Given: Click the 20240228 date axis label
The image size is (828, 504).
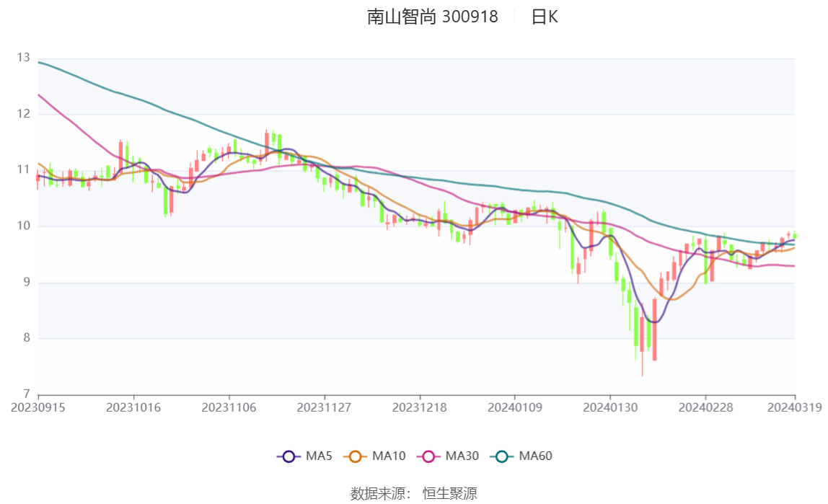Looking at the screenshot, I should (705, 408).
